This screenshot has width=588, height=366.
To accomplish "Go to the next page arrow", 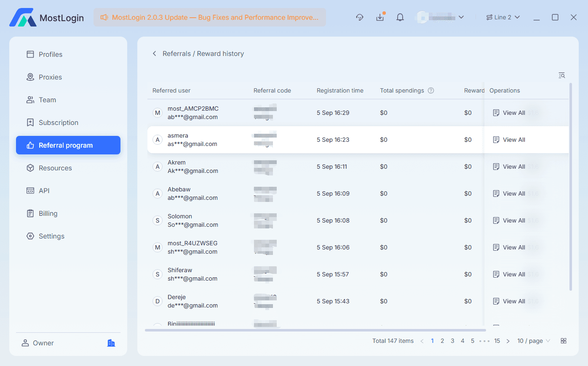I will pyautogui.click(x=508, y=341).
